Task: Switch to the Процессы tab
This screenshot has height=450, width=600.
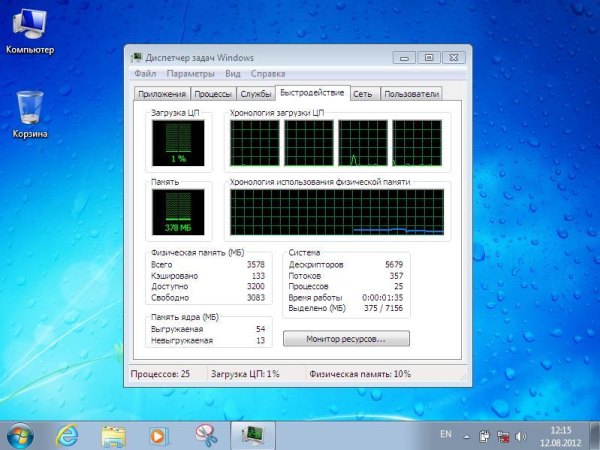Action: tap(214, 94)
